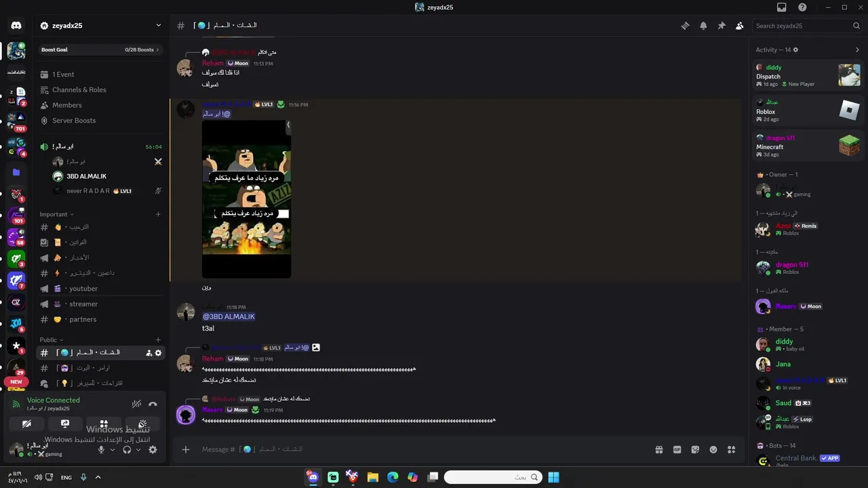This screenshot has width=868, height=488.
Task: Click message attachment plus button
Action: tap(185, 449)
